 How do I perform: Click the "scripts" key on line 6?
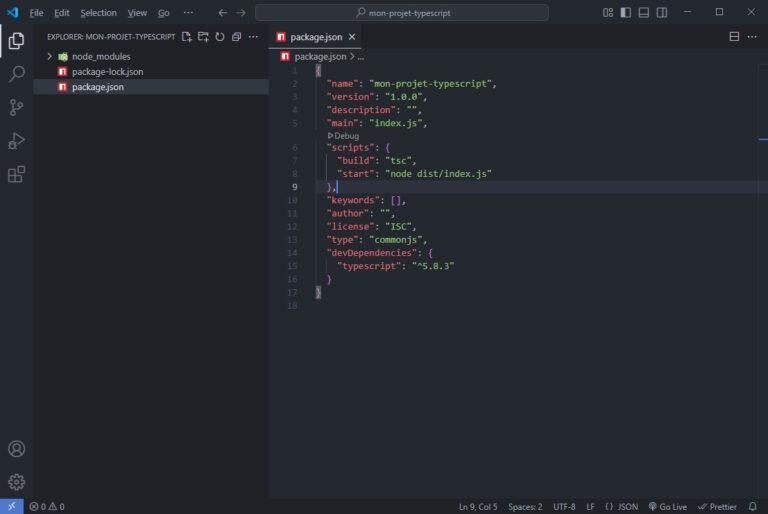[350, 147]
